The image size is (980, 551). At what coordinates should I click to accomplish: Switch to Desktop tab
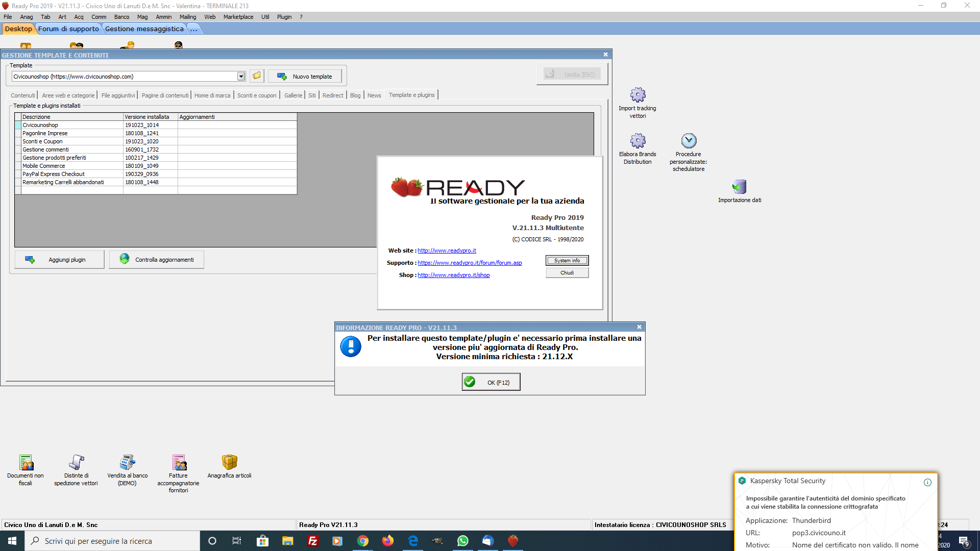[18, 29]
